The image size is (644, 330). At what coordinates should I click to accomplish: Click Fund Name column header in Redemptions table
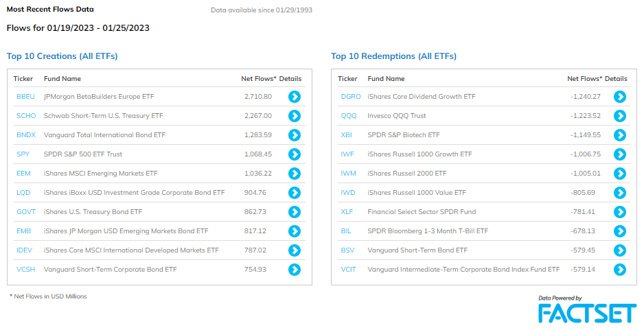(386, 79)
